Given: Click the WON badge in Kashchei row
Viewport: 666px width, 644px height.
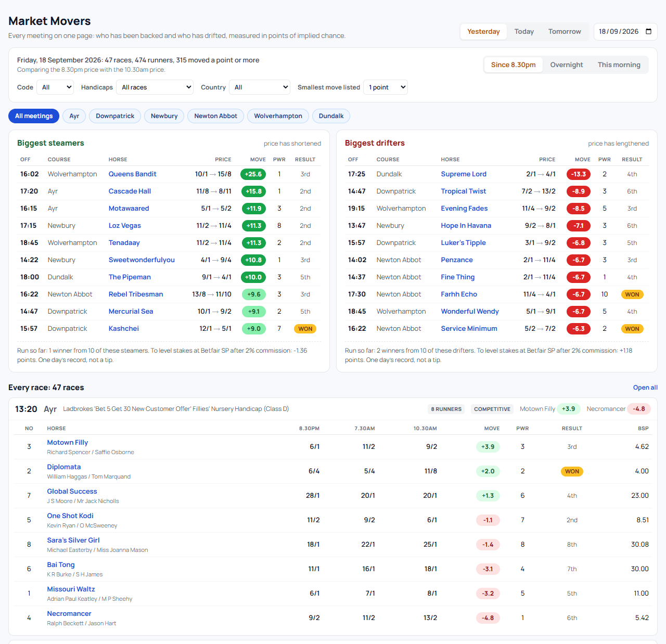Looking at the screenshot, I should (x=305, y=329).
